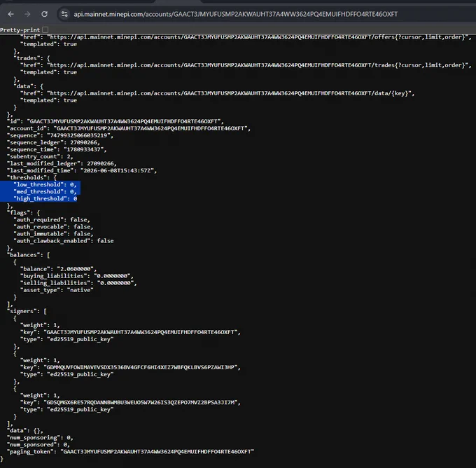The image size is (476, 468).
Task: Open site information icon in address bar
Action: (64, 14)
